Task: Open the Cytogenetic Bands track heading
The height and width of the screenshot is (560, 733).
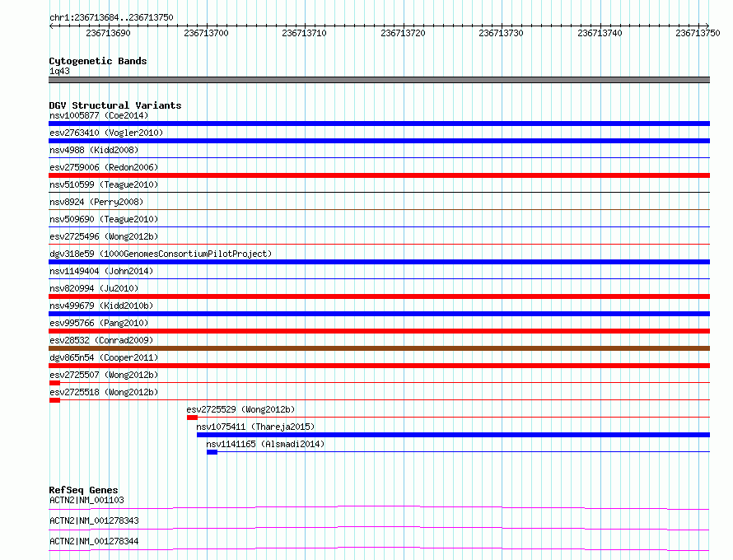Action: (x=98, y=61)
